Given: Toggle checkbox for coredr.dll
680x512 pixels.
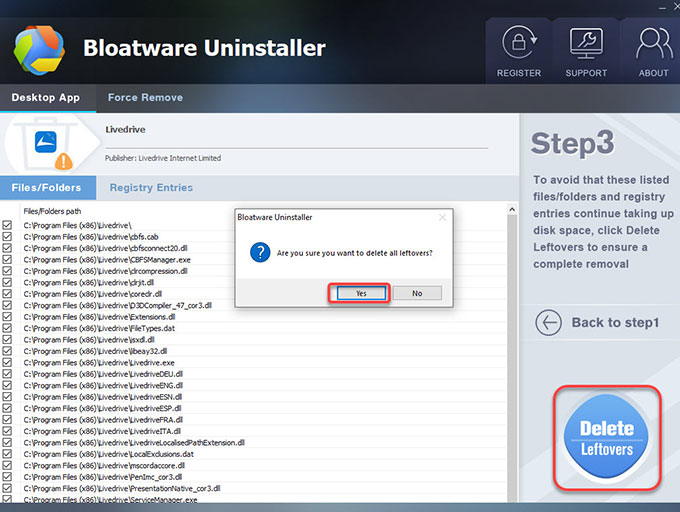Looking at the screenshot, I should click(x=7, y=294).
